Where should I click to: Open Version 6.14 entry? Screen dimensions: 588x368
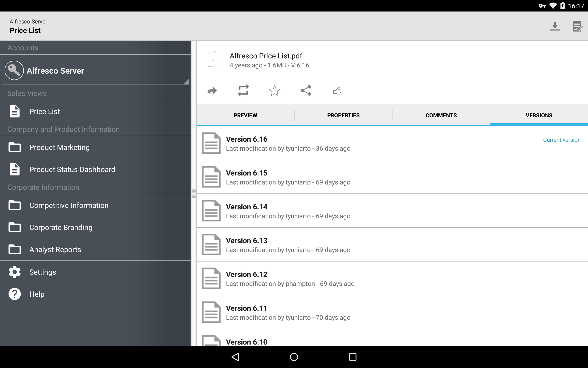[x=392, y=211]
